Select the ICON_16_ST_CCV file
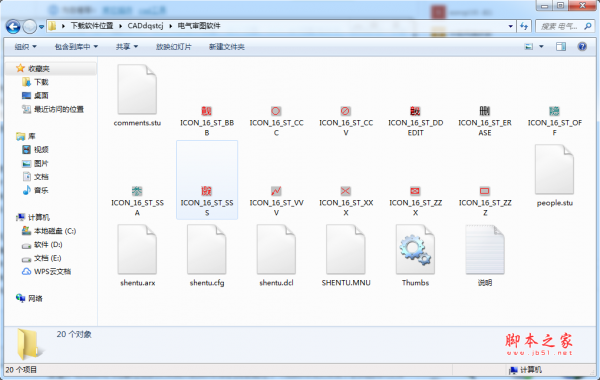 click(346, 121)
